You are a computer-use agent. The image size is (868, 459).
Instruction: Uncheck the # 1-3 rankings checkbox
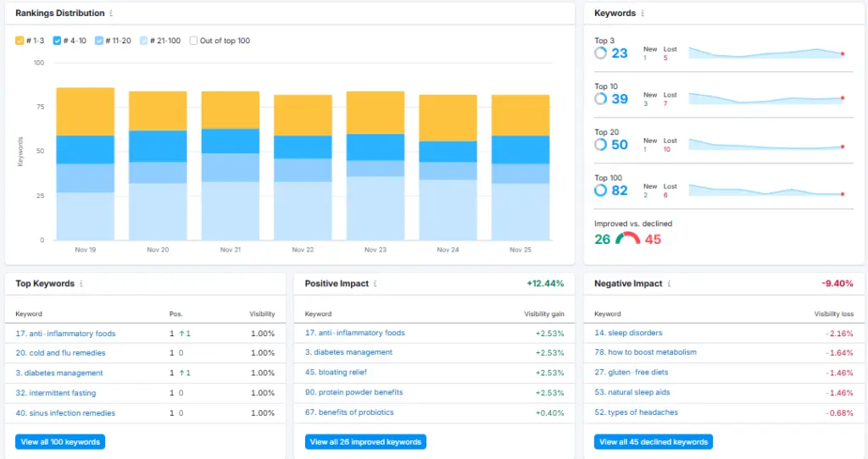tap(19, 41)
